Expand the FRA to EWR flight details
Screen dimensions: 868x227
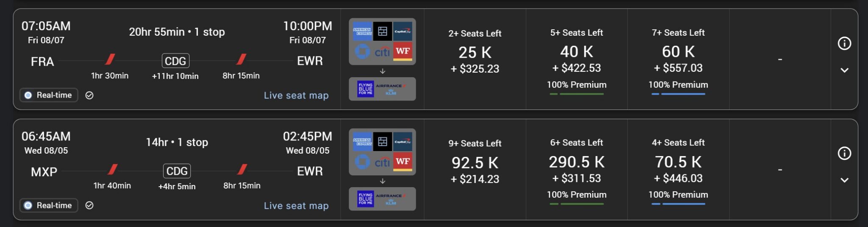[844, 70]
